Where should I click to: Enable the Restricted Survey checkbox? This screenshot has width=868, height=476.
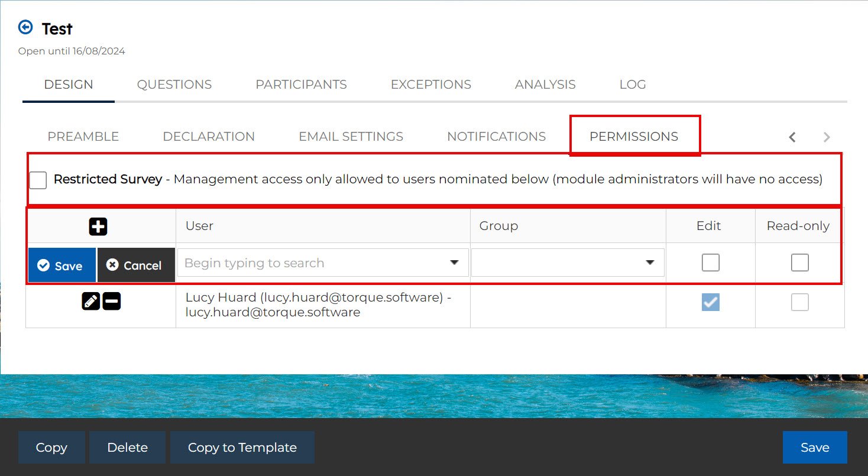pos(38,180)
